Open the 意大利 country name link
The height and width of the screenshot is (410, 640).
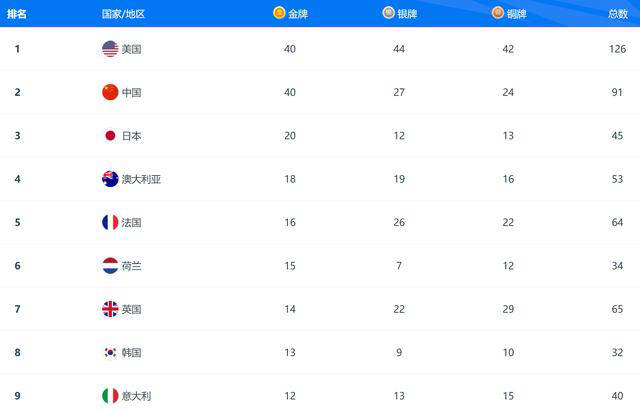pos(136,396)
